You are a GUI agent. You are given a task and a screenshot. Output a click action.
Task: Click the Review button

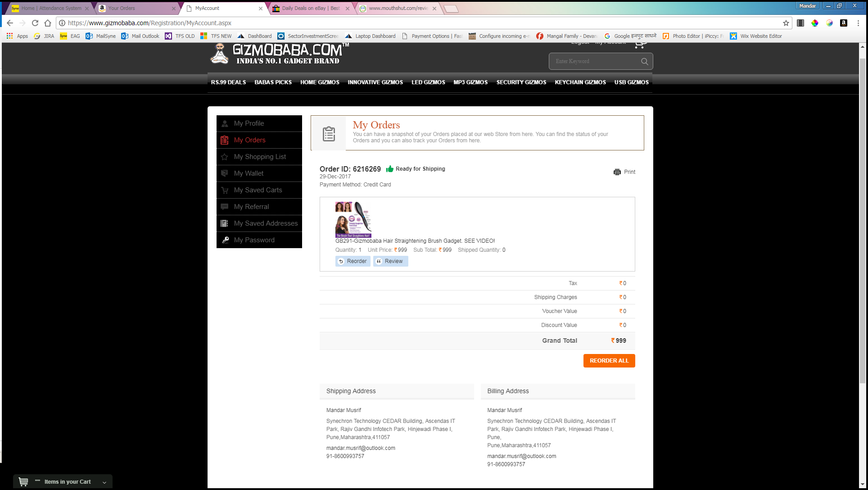click(x=390, y=261)
